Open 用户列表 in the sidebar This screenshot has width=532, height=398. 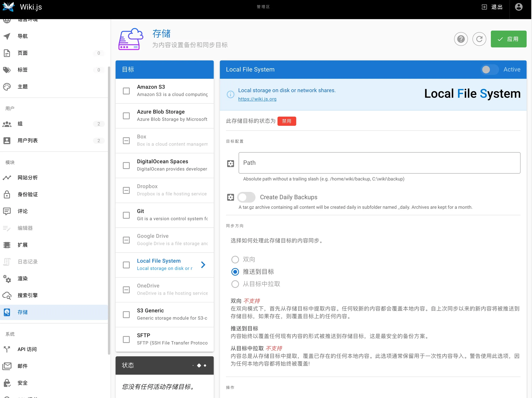point(54,141)
